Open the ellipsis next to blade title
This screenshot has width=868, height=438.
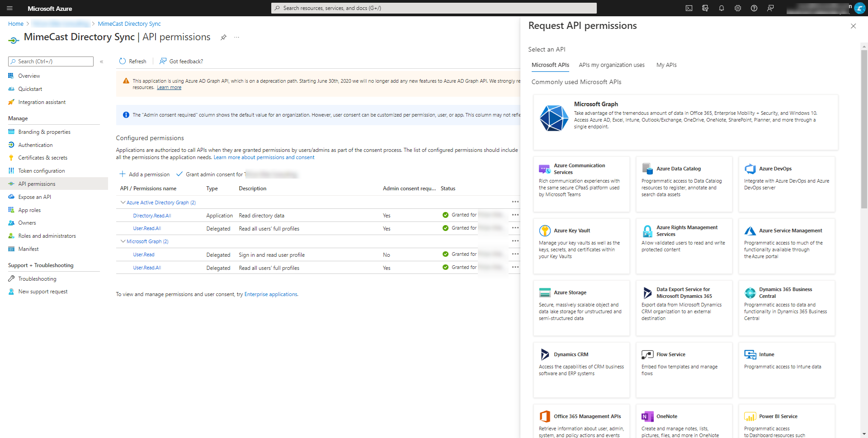[236, 38]
